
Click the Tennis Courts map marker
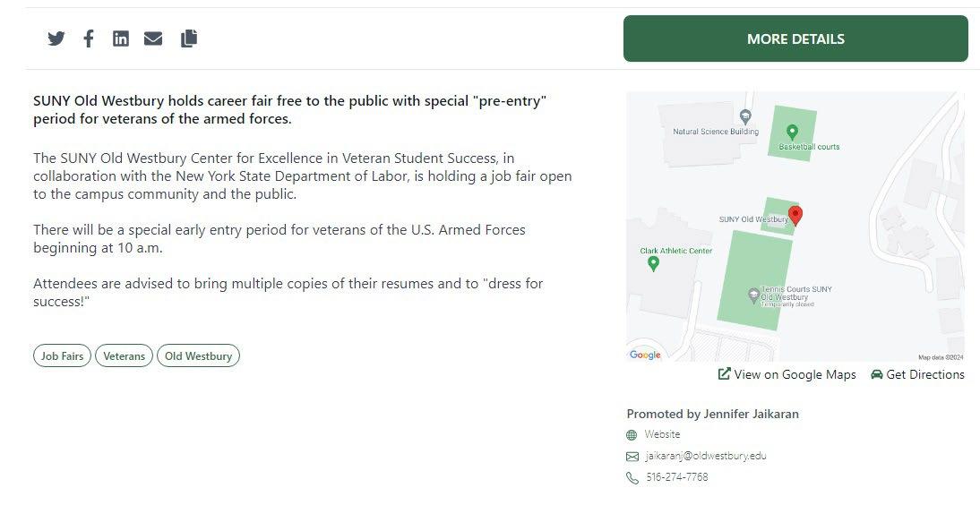click(753, 295)
